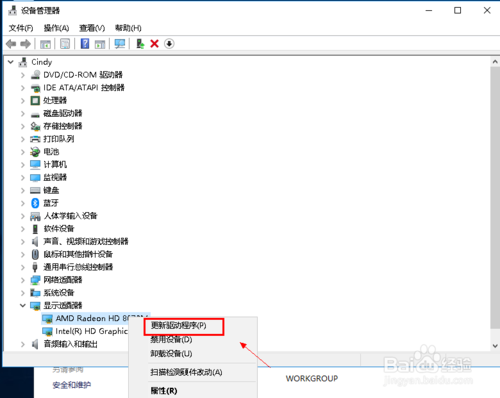Select the 通用串行总线控制器 USB icon
Screen dimensions: 500x398
coord(35,267)
